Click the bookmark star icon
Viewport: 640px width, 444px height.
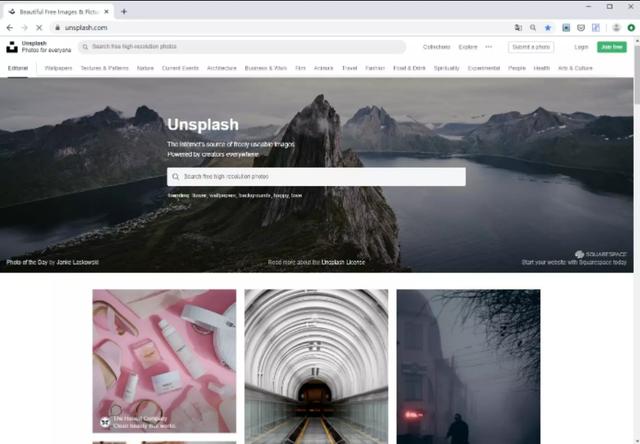coord(548,28)
